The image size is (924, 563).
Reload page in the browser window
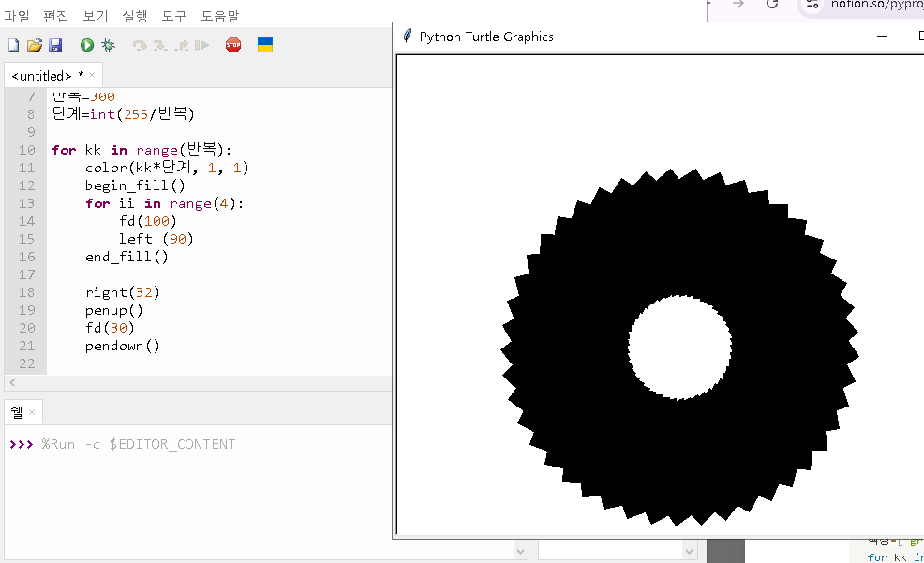[x=772, y=4]
